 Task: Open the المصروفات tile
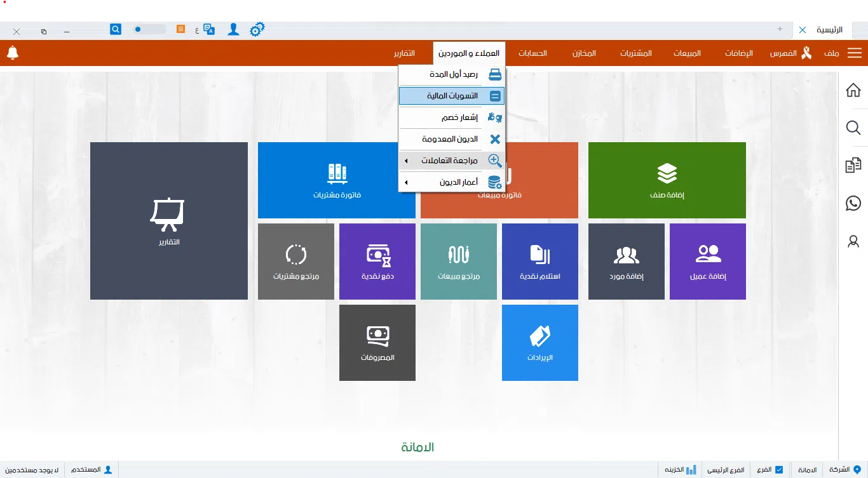377,343
